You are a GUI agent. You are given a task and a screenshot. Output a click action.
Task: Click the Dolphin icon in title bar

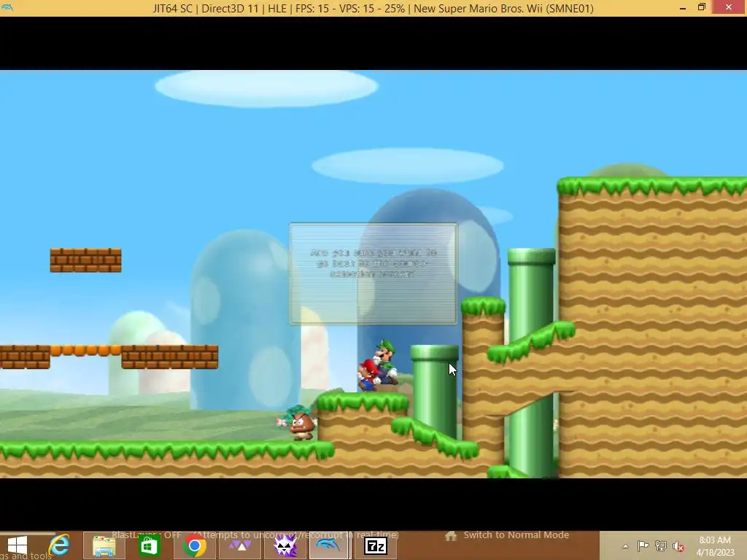coord(7,7)
